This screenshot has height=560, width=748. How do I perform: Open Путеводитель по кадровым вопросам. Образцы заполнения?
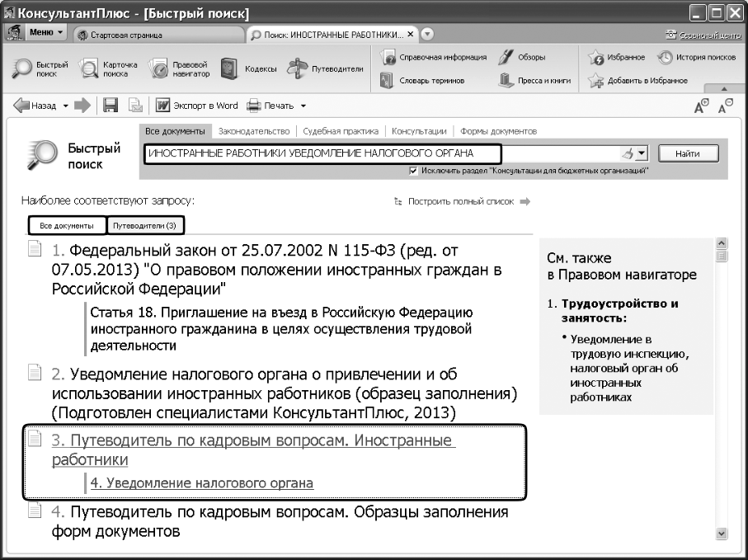point(280,521)
